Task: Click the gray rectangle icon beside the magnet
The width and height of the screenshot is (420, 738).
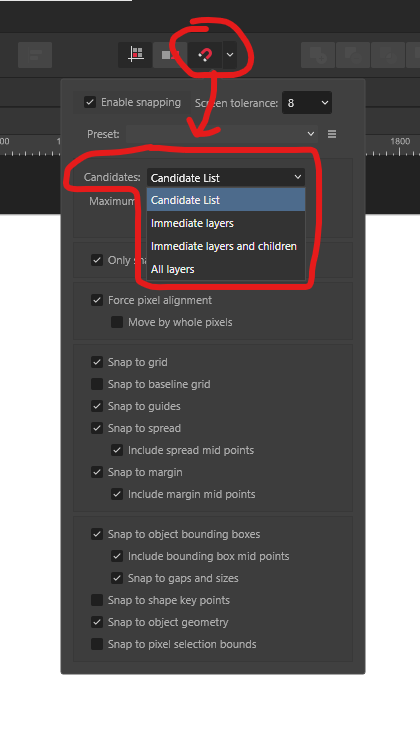Action: [x=170, y=55]
